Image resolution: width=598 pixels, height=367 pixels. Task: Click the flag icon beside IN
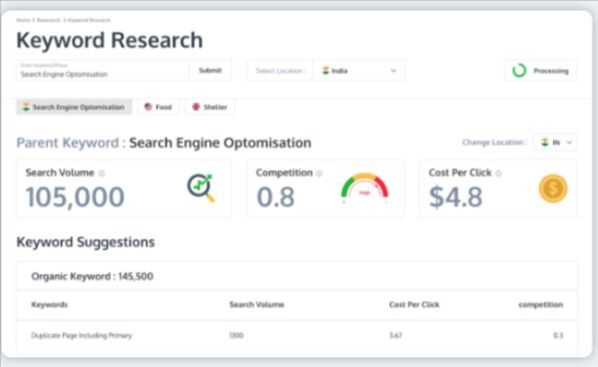(x=545, y=142)
